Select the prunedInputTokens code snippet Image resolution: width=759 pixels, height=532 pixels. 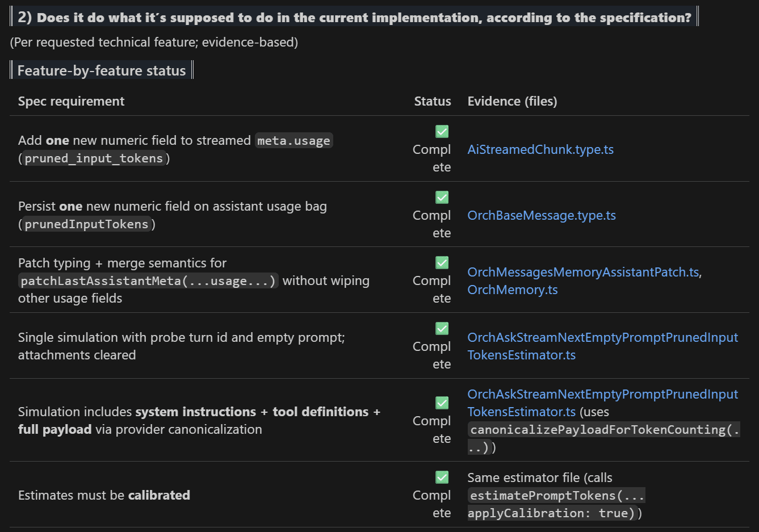click(x=86, y=224)
